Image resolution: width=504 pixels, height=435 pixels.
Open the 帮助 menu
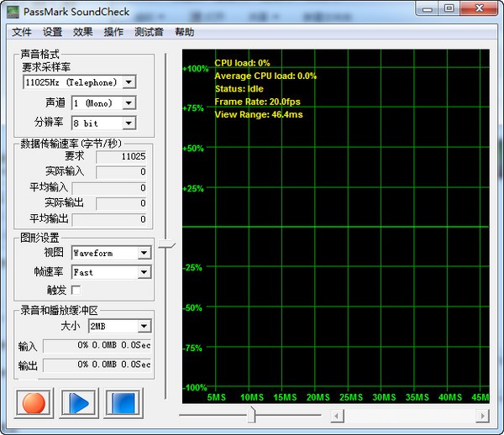point(184,32)
